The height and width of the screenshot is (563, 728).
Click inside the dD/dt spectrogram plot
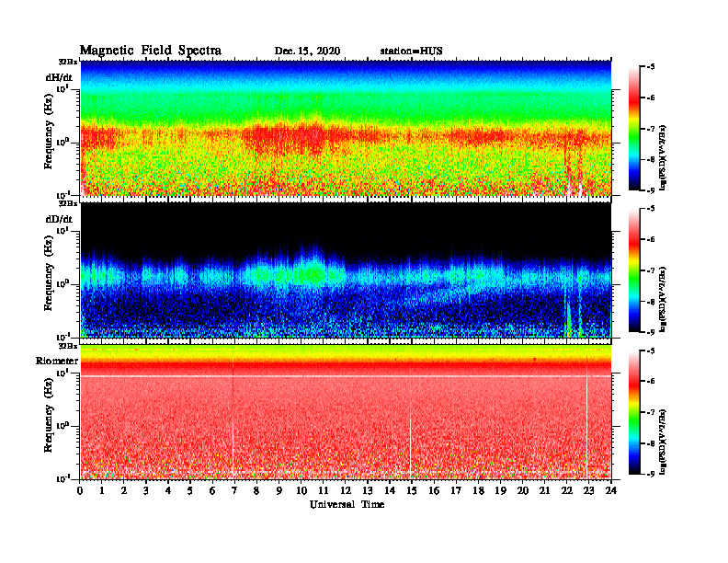pos(346,270)
